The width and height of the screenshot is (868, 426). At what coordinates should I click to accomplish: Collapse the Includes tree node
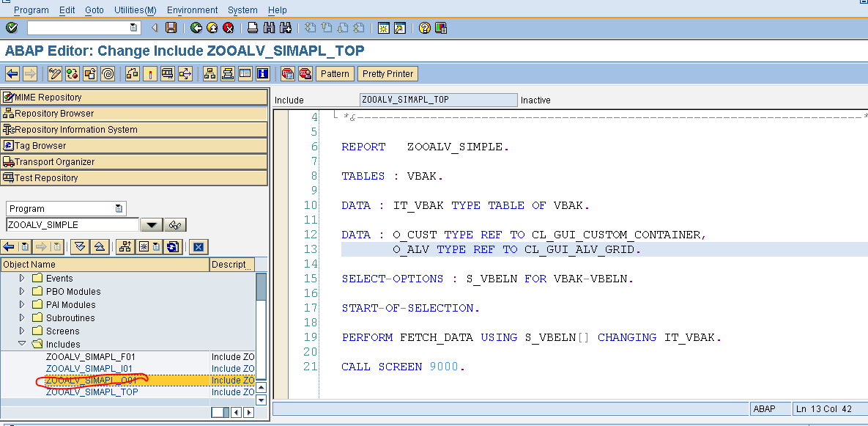[21, 344]
